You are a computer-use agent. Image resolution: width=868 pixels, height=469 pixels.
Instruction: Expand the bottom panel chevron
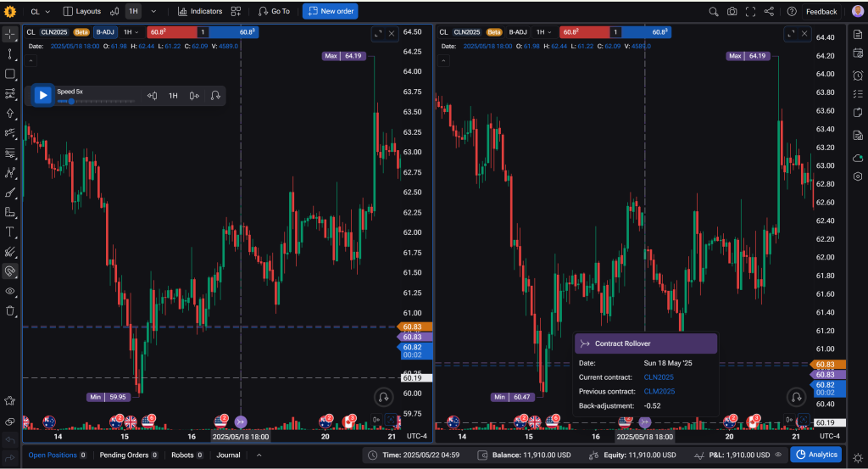pos(259,455)
